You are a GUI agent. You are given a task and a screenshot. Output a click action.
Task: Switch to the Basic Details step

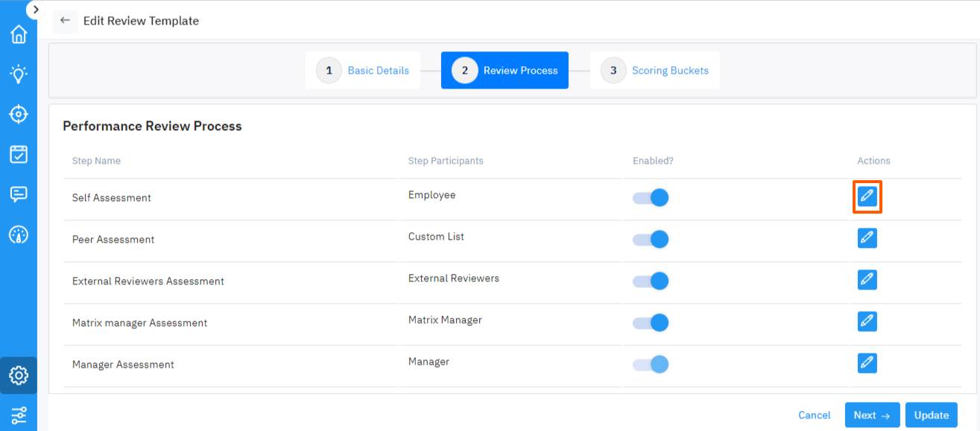363,70
